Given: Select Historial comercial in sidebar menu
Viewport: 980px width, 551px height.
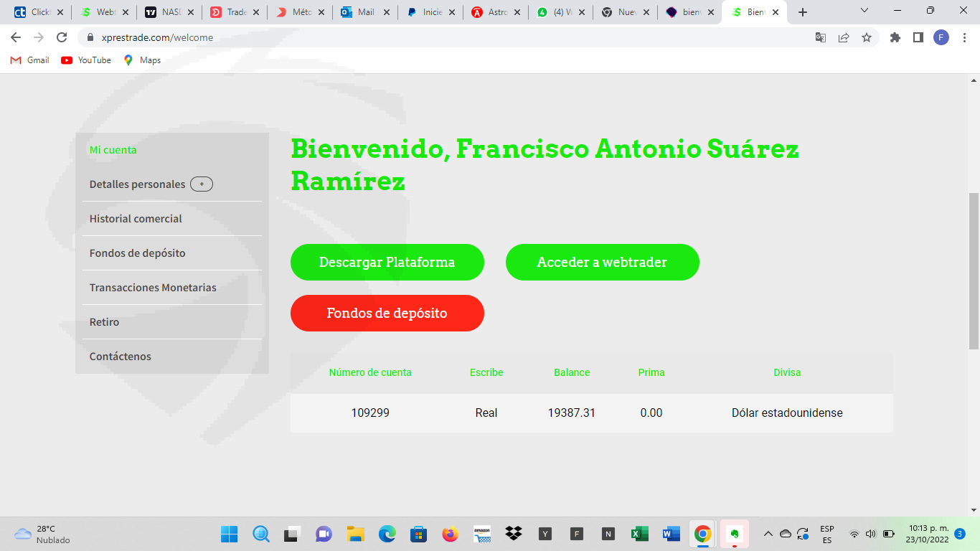Looking at the screenshot, I should [136, 219].
